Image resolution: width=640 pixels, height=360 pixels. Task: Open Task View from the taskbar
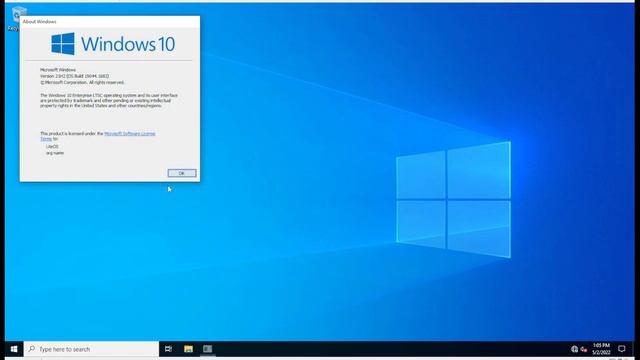click(168, 349)
